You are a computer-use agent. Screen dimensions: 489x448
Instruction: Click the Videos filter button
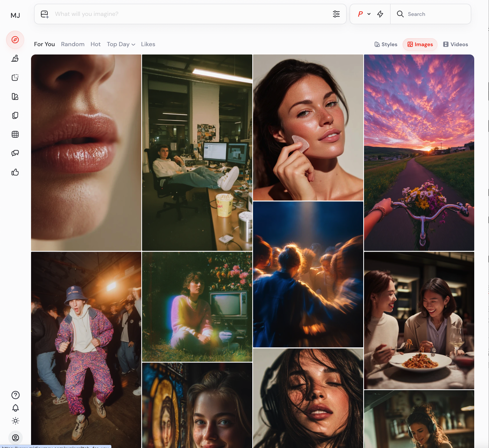tap(456, 44)
